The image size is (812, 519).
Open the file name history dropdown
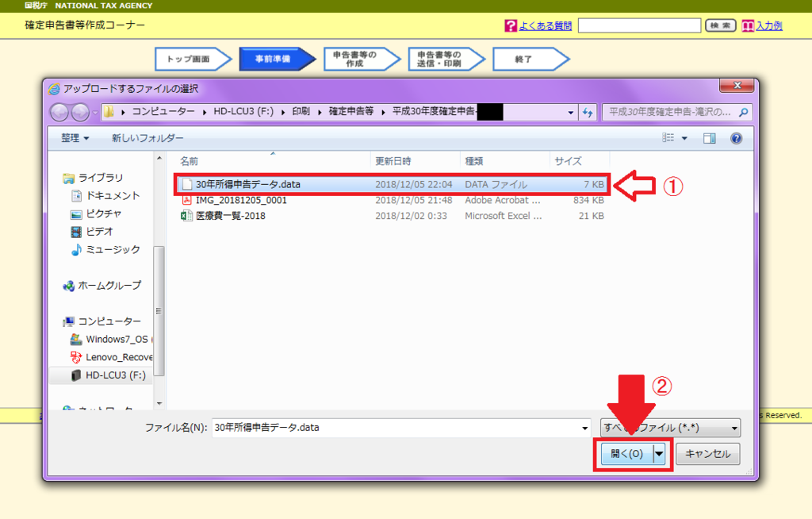click(584, 429)
